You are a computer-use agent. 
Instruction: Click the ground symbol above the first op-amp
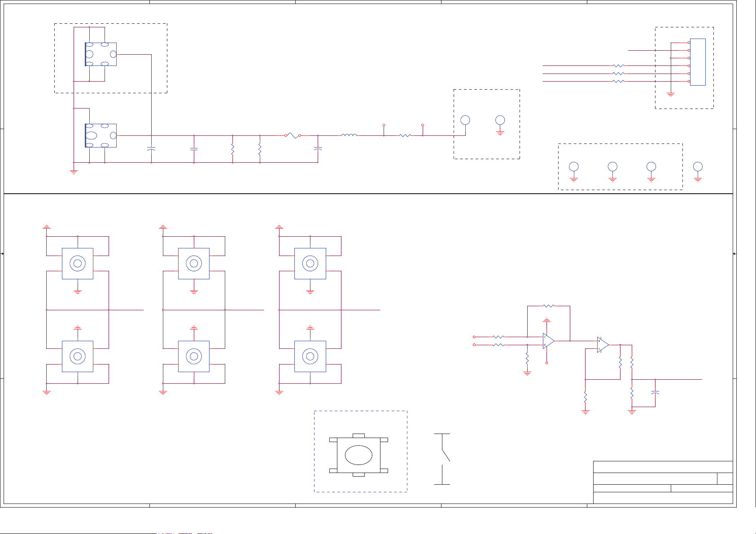pyautogui.click(x=546, y=320)
